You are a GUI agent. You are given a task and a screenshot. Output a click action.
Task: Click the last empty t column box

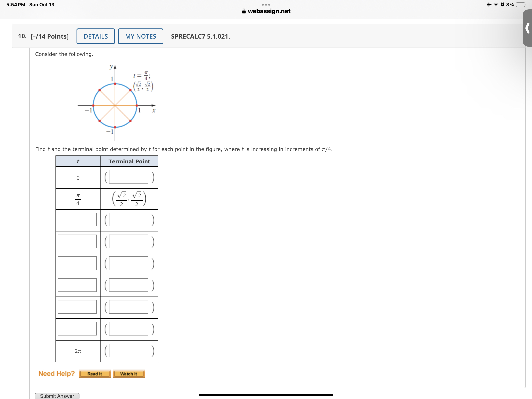coord(78,328)
